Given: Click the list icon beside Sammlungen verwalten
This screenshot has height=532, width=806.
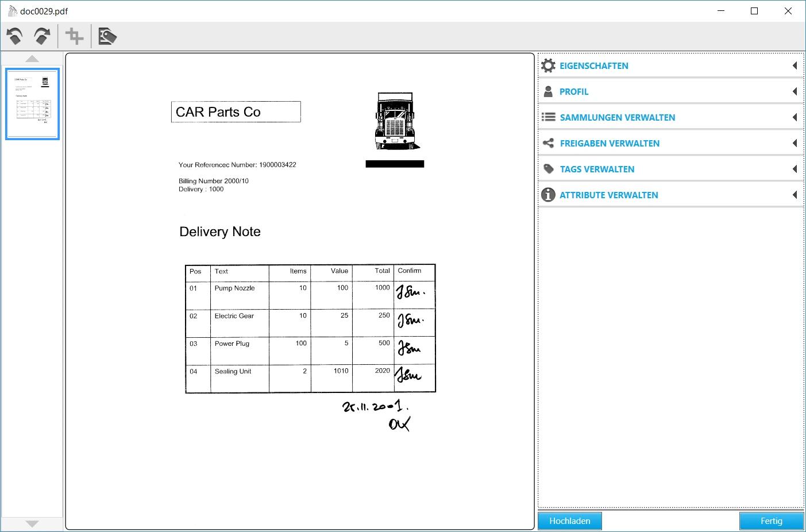Looking at the screenshot, I should (x=549, y=117).
